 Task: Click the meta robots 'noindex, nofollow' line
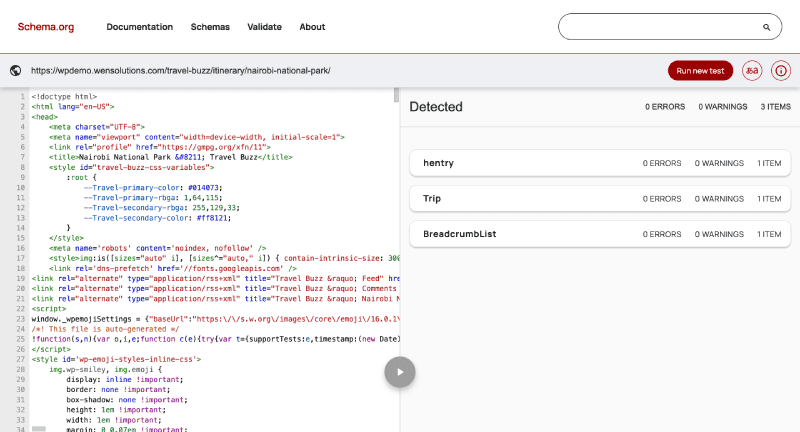[158, 248]
